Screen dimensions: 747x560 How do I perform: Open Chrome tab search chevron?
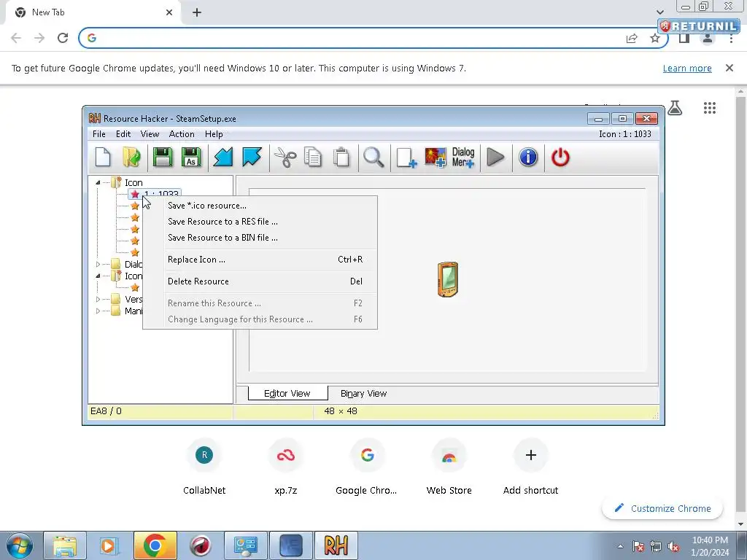pos(659,12)
